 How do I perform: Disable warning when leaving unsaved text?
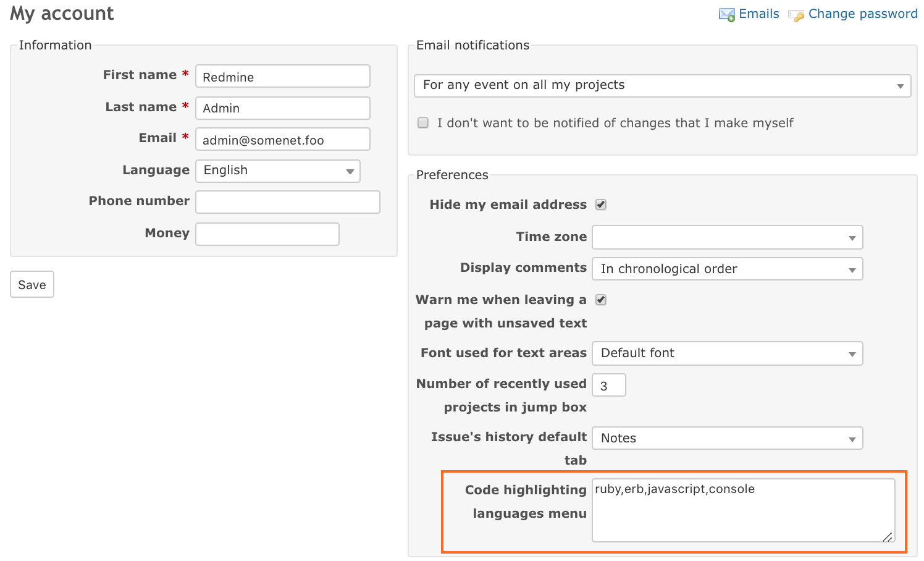pyautogui.click(x=600, y=300)
